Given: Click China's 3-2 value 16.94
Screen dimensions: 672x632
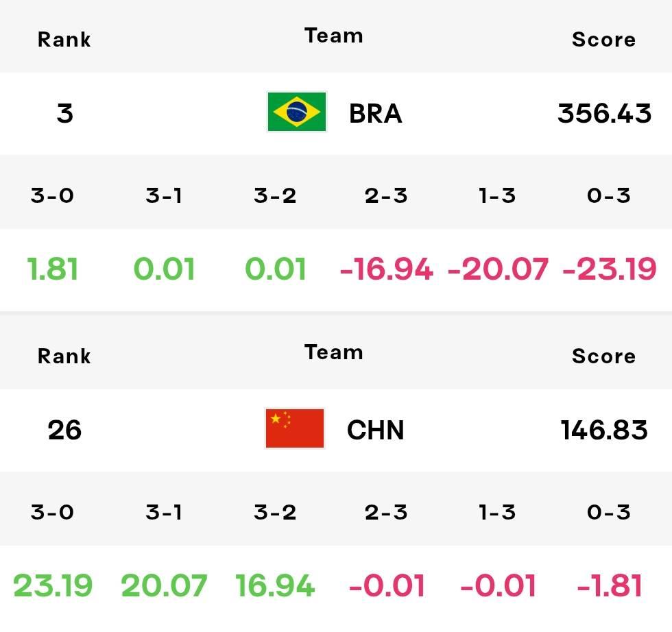Looking at the screenshot, I should click(x=275, y=585).
